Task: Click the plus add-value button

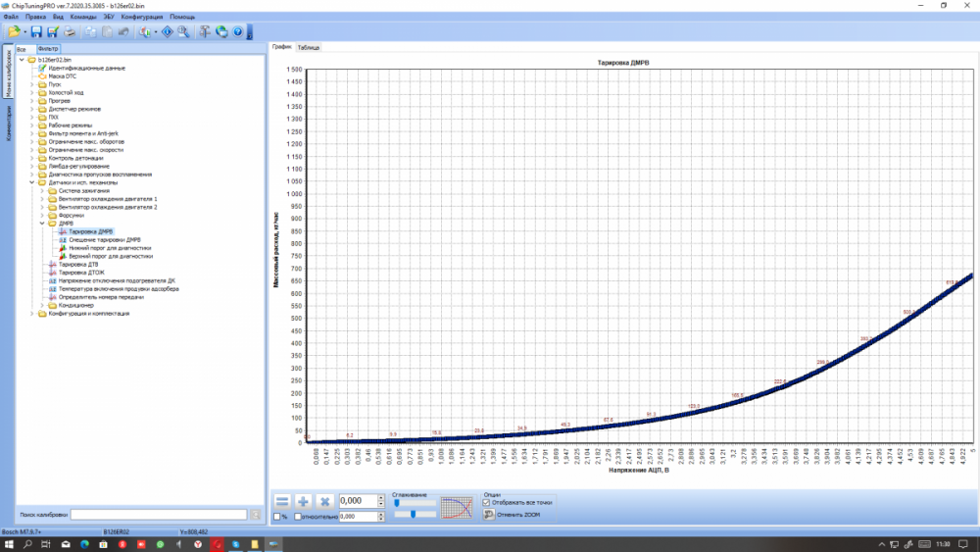Action: (x=304, y=501)
